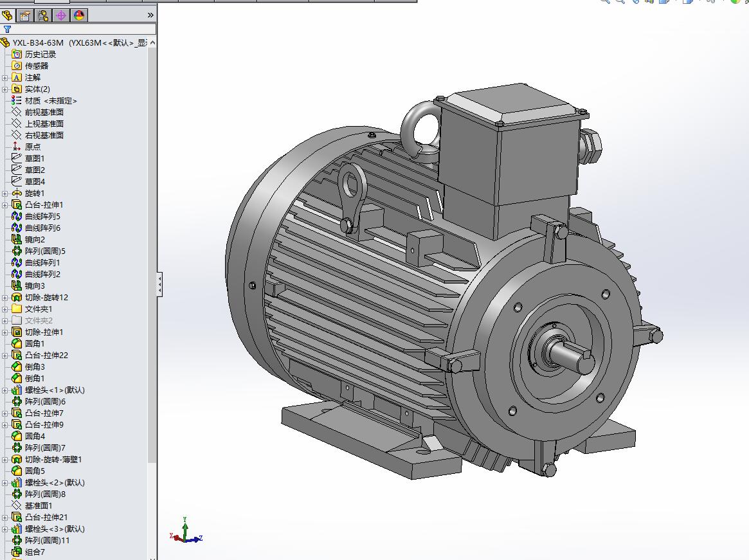
Task: Select the suppressed 文件夹2 folder row
Action: pyautogui.click(x=33, y=320)
